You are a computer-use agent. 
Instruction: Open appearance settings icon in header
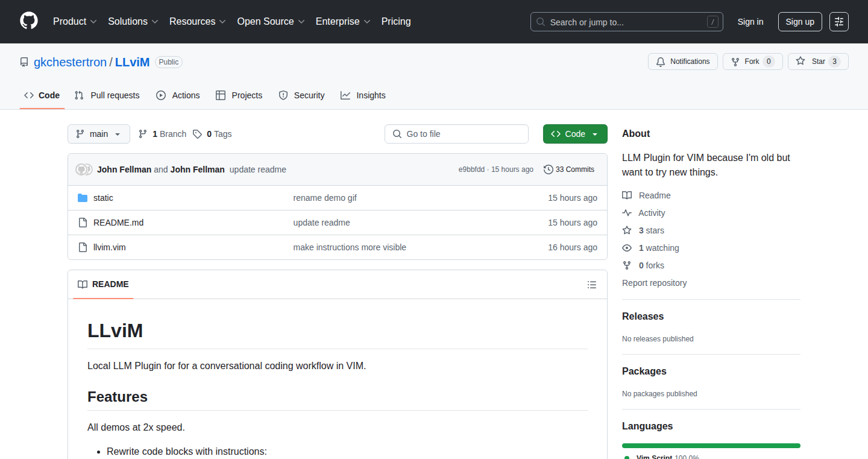[839, 22]
